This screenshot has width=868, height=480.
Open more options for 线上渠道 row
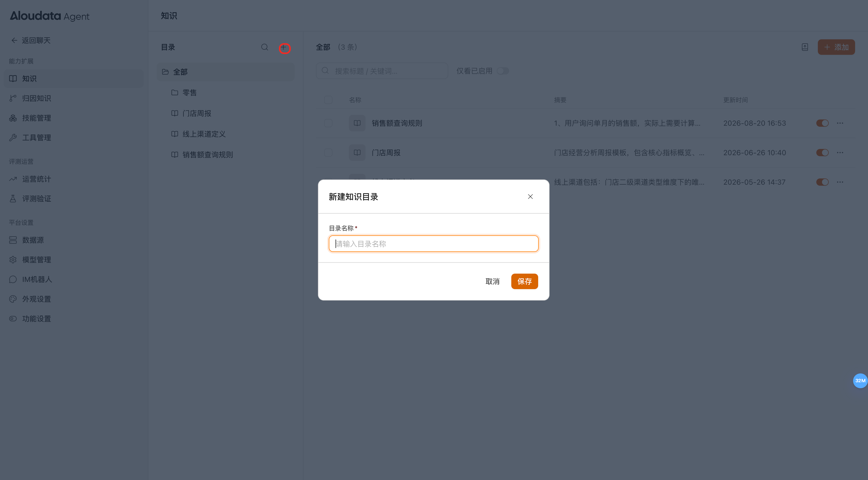click(x=840, y=182)
